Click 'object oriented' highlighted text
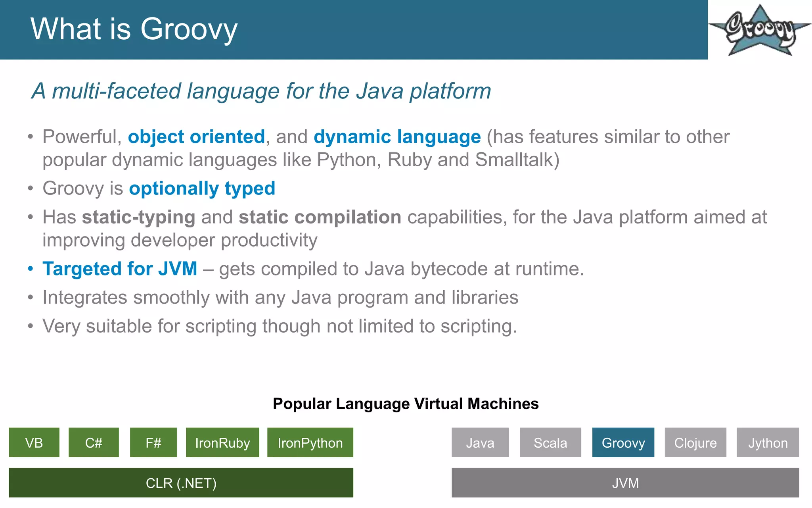The width and height of the screenshot is (812, 508). pos(196,137)
